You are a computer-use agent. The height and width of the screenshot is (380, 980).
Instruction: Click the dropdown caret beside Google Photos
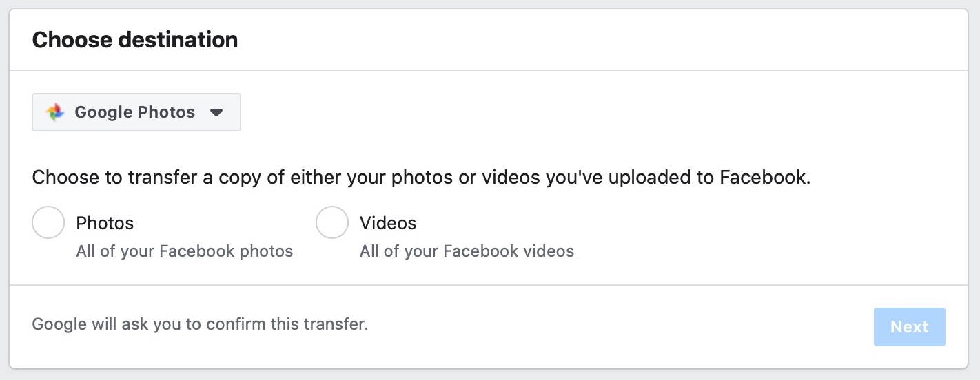pyautogui.click(x=216, y=112)
